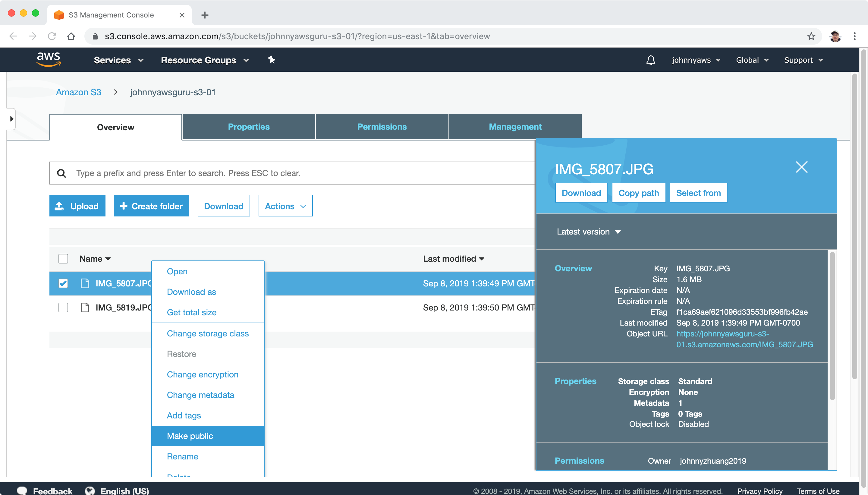Click the Copy path button
Image resolution: width=868 pixels, height=495 pixels.
coord(639,193)
